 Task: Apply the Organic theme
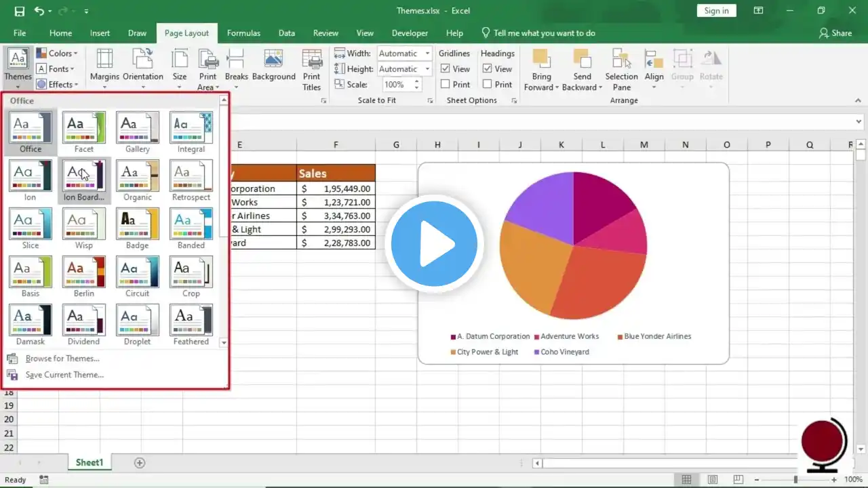(x=138, y=180)
